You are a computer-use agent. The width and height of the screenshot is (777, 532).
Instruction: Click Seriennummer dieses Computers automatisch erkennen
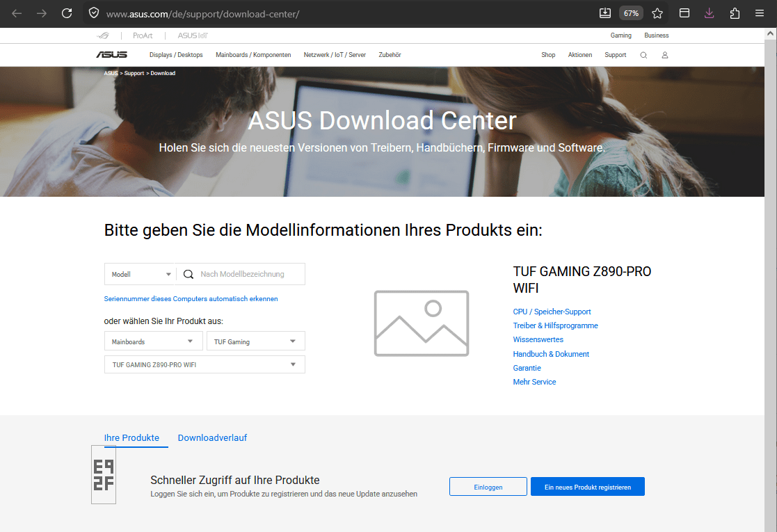pos(191,299)
